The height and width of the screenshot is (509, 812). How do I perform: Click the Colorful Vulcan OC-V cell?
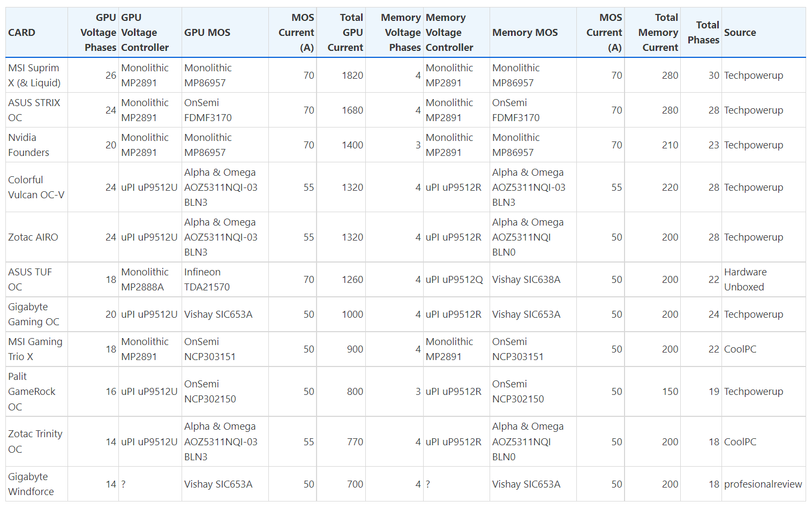36,188
